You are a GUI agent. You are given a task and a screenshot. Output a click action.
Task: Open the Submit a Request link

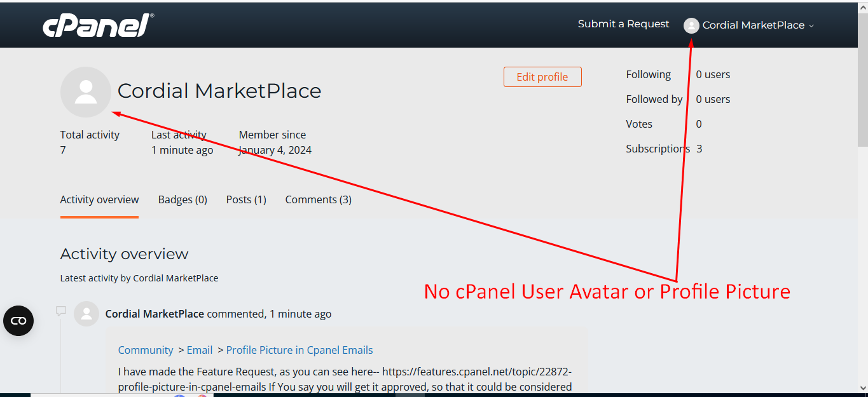tap(623, 24)
